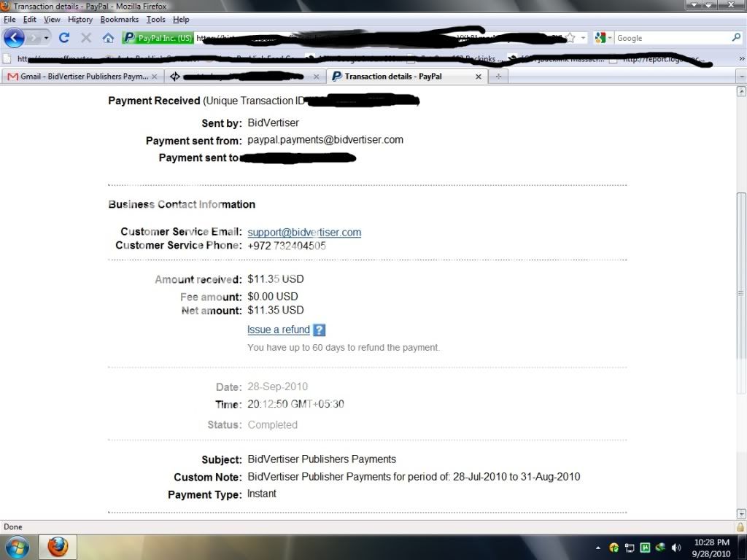
Task: Open the Bookmarks menu
Action: pos(119,20)
